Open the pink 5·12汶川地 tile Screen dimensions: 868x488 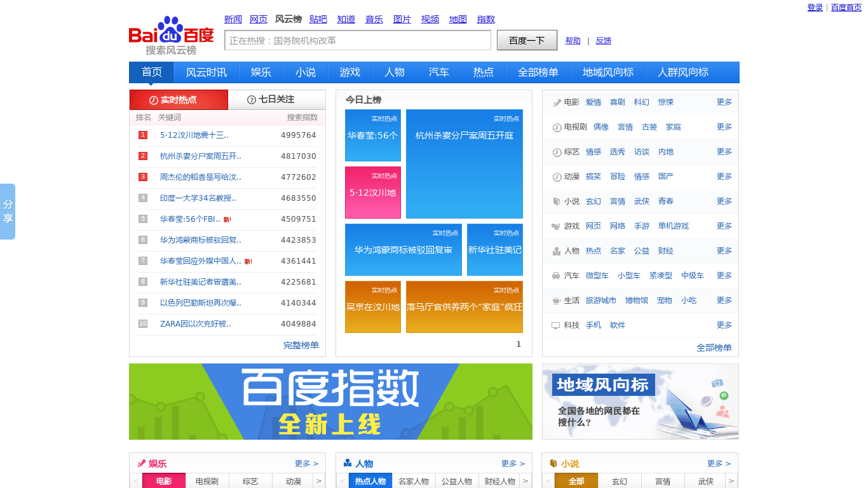coord(373,193)
